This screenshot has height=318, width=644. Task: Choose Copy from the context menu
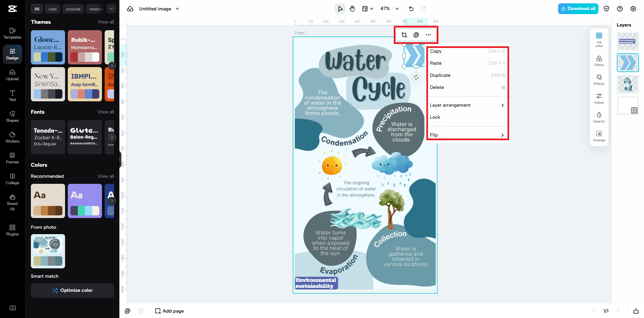[467, 51]
